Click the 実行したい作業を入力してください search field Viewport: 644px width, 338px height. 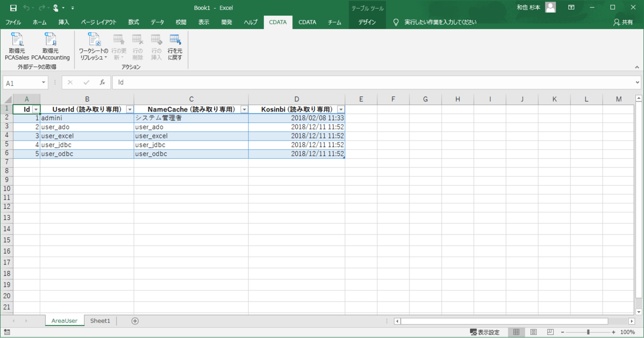440,23
